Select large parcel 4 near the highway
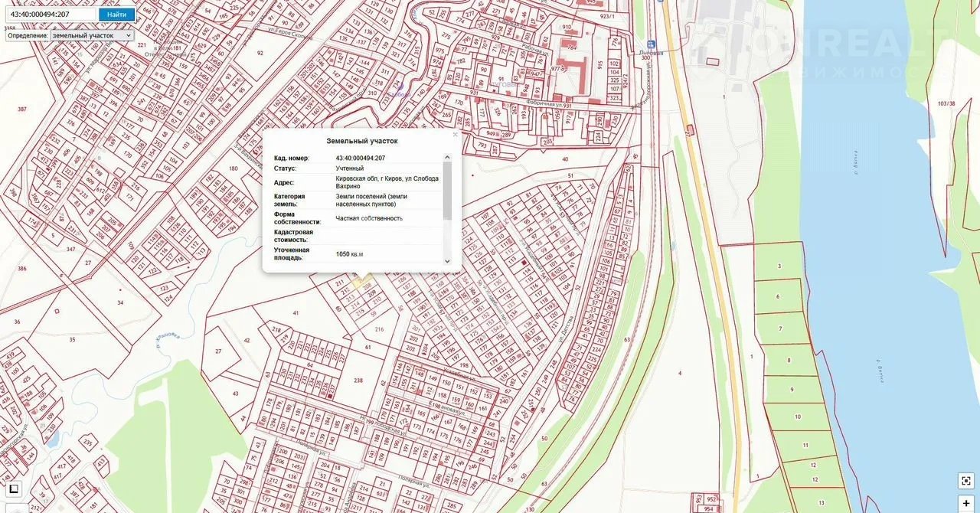Viewport: 980px width, 513px height. tap(679, 373)
